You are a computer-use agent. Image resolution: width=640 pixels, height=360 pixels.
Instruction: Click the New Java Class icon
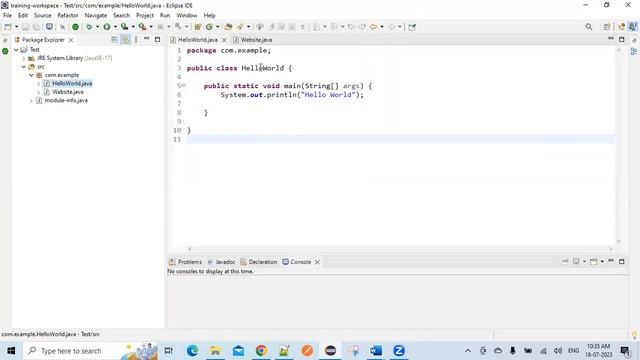209,27
